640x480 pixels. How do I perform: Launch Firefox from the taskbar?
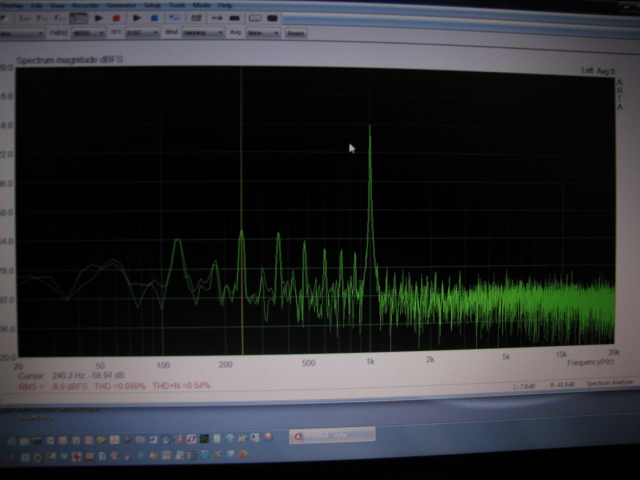[x=243, y=454]
